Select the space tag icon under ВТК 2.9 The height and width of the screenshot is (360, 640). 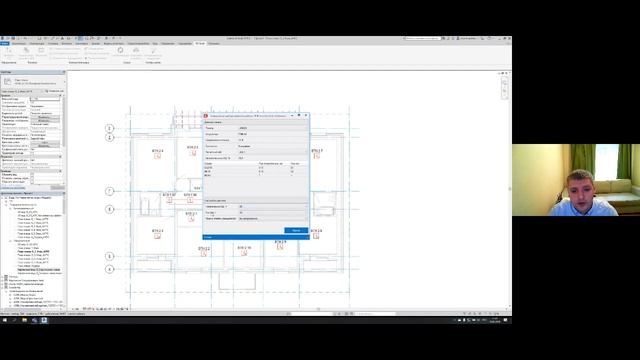pyautogui.click(x=280, y=247)
